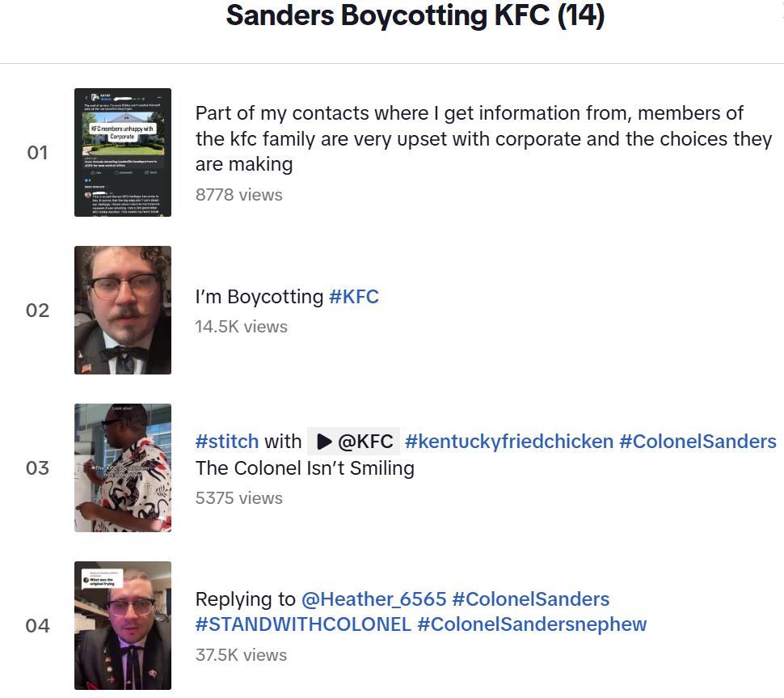Click the 37.5K views count
The height and width of the screenshot is (698, 784).
(x=241, y=655)
